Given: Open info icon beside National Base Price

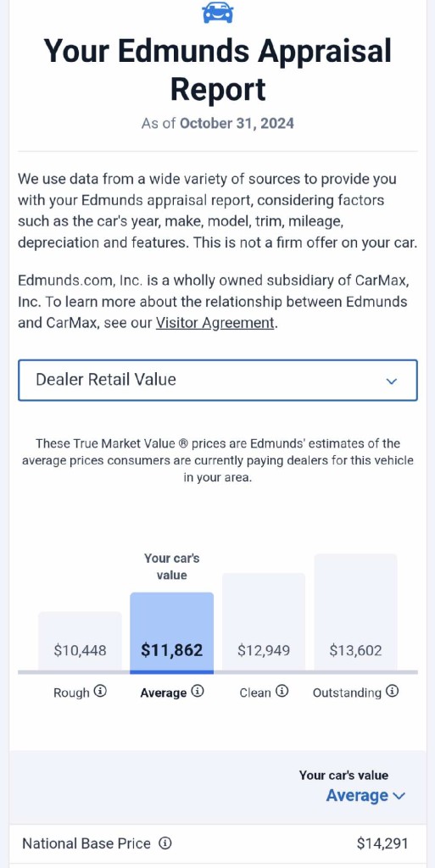Looking at the screenshot, I should point(165,843).
